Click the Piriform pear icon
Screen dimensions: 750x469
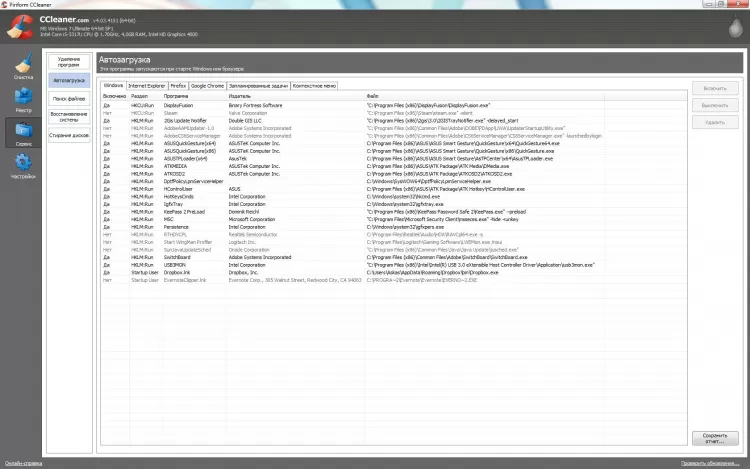coord(735,27)
